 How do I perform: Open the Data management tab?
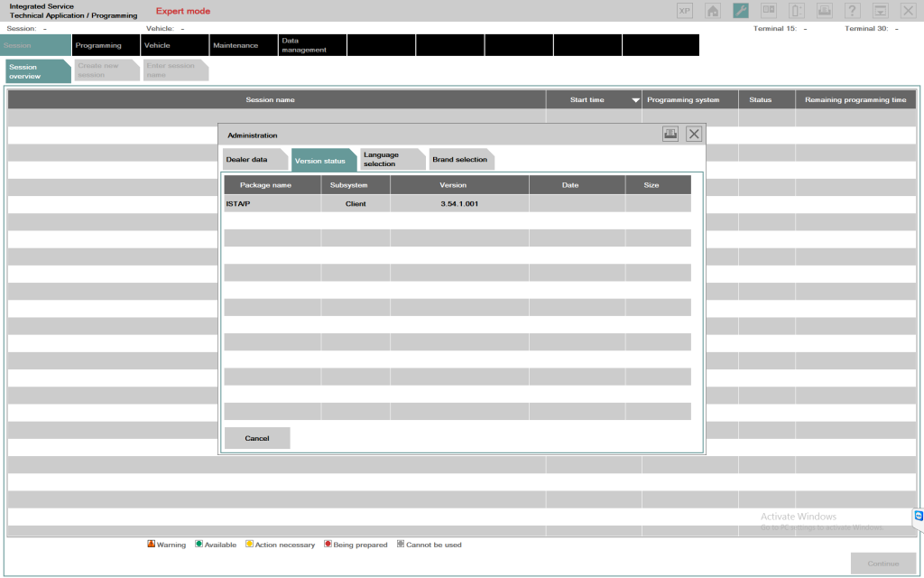pyautogui.click(x=312, y=45)
